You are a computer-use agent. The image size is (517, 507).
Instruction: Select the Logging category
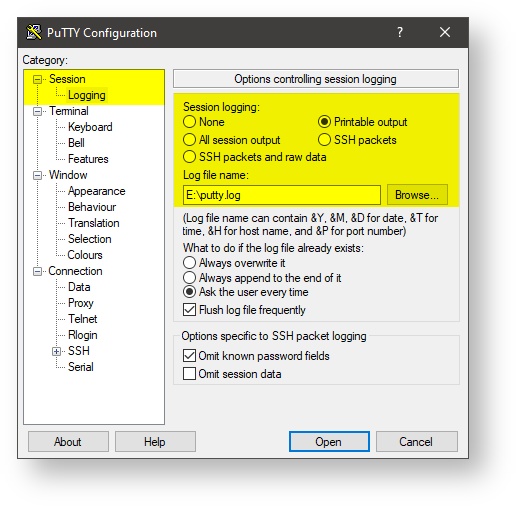[x=87, y=95]
